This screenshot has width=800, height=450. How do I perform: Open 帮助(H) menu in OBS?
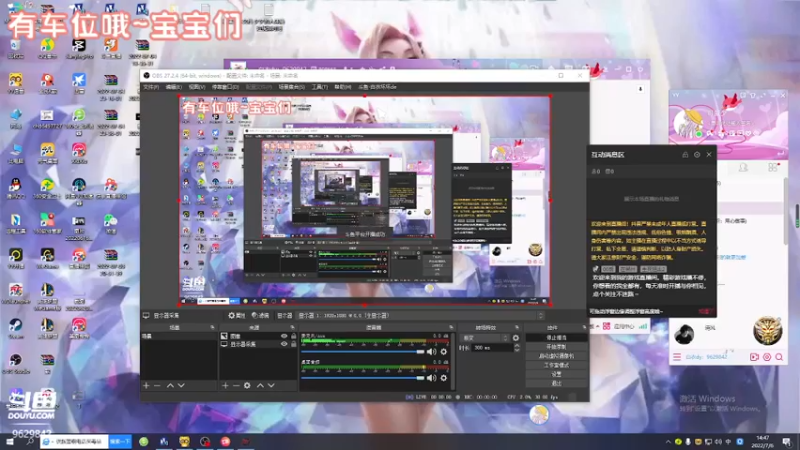(343, 87)
